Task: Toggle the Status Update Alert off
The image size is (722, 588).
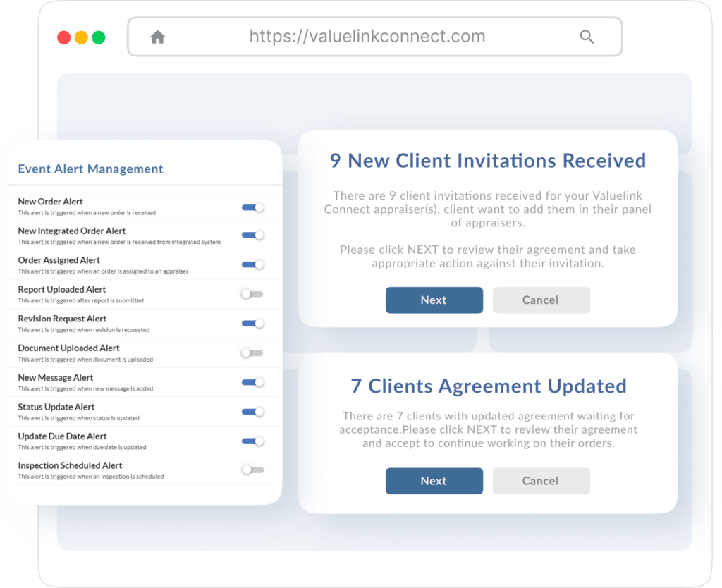Action: 252,412
